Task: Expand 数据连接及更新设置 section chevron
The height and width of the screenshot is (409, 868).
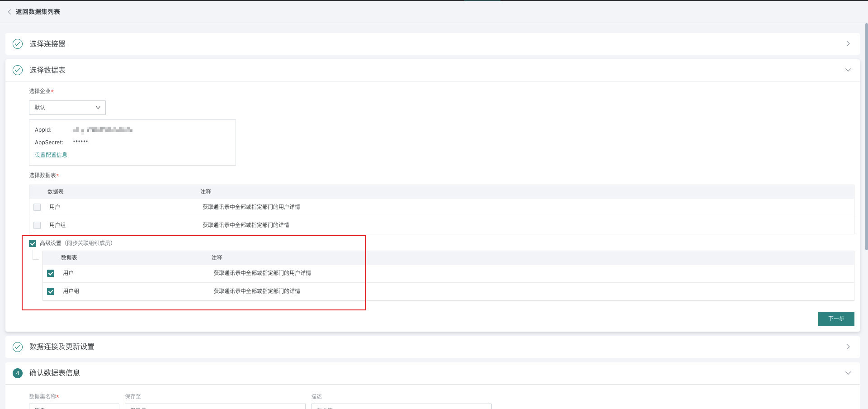Action: pos(848,347)
